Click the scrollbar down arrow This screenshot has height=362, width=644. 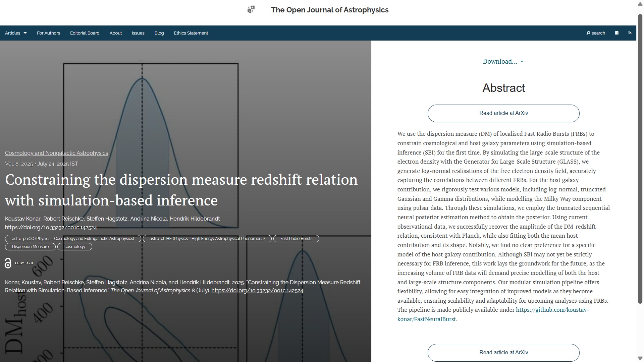640,358
